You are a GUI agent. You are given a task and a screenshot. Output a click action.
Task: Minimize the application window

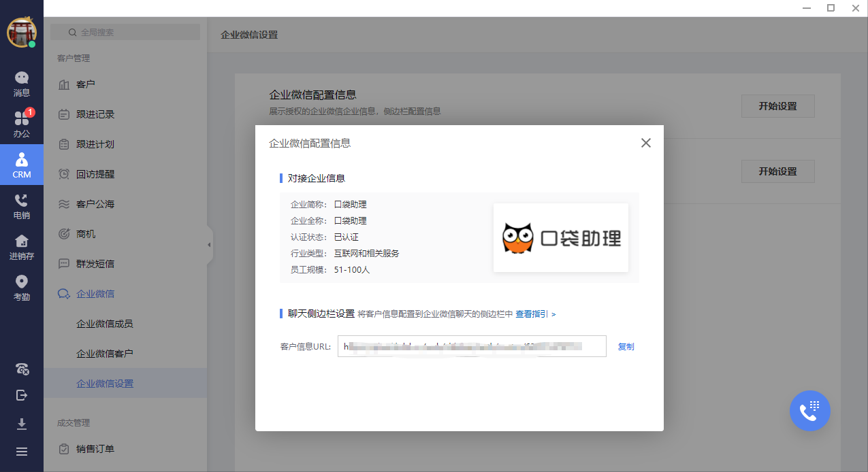coord(805,8)
